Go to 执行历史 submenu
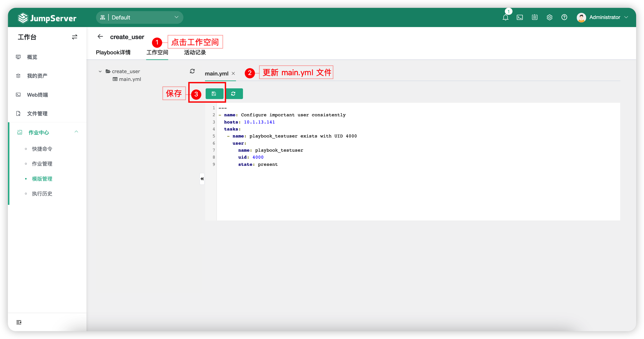 click(42, 194)
